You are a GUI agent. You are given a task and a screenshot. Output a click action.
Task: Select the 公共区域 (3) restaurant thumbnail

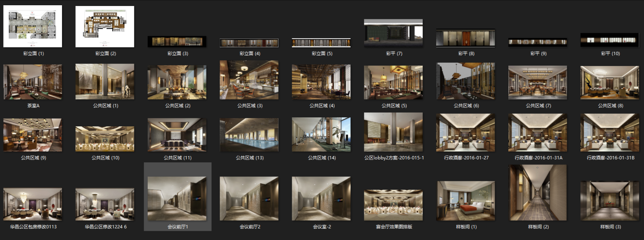point(249,80)
